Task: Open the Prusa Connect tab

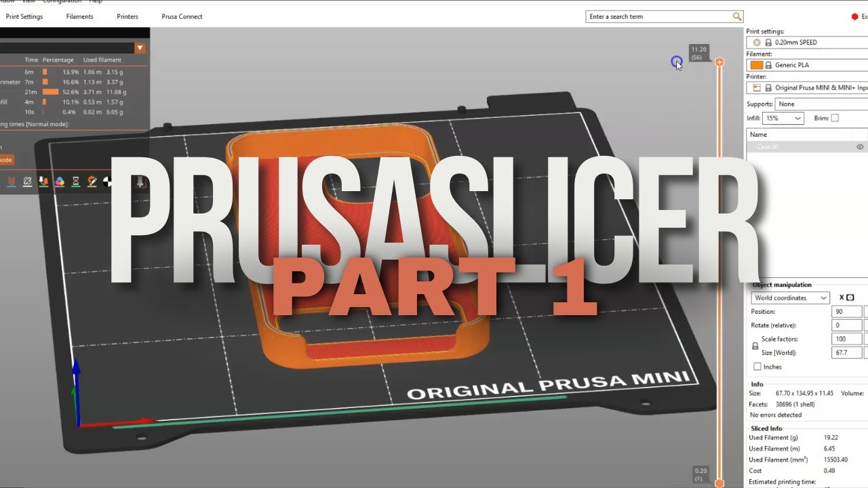Action: click(x=182, y=16)
